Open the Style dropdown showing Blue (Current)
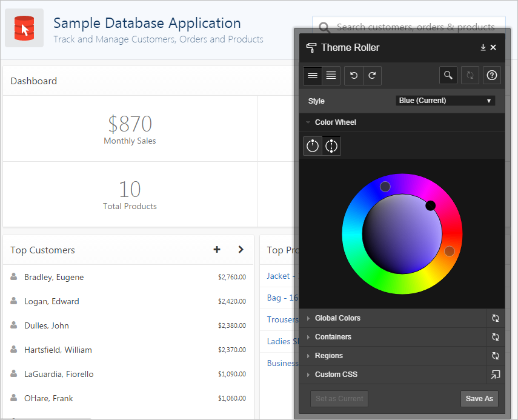This screenshot has width=518, height=420. click(445, 101)
